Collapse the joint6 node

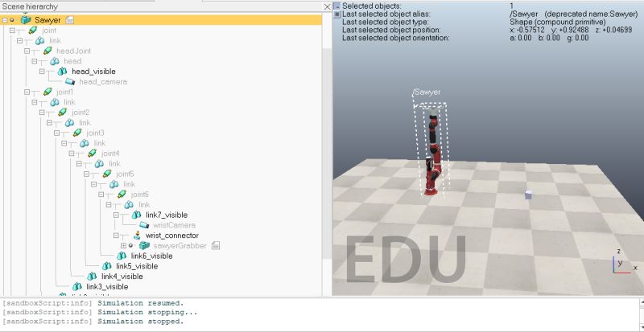tap(101, 194)
